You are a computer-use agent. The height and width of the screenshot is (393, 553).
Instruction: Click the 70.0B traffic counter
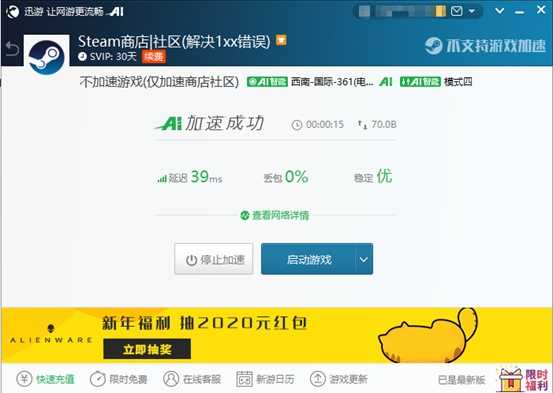pos(377,124)
